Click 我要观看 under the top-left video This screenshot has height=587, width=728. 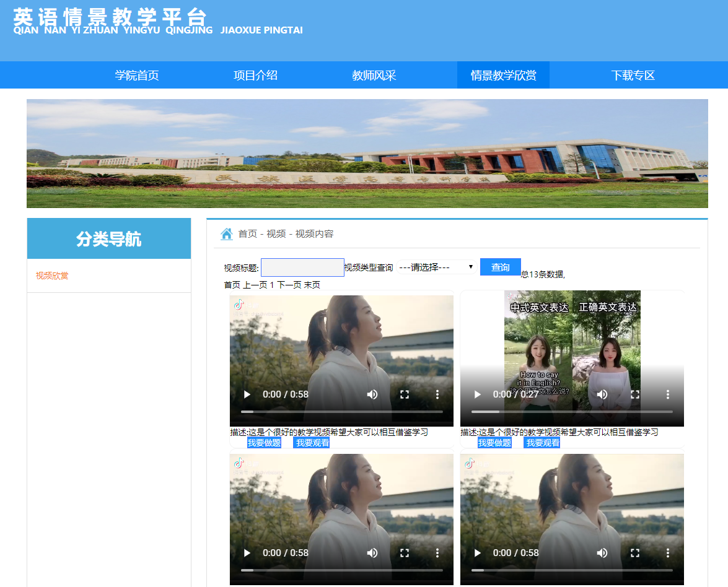tap(312, 443)
